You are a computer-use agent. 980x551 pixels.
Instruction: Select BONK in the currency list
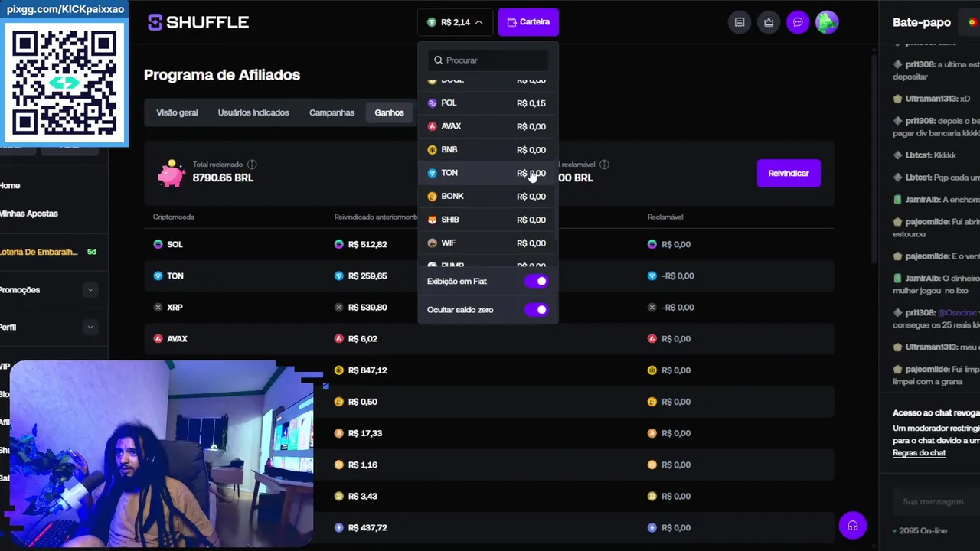(x=488, y=196)
